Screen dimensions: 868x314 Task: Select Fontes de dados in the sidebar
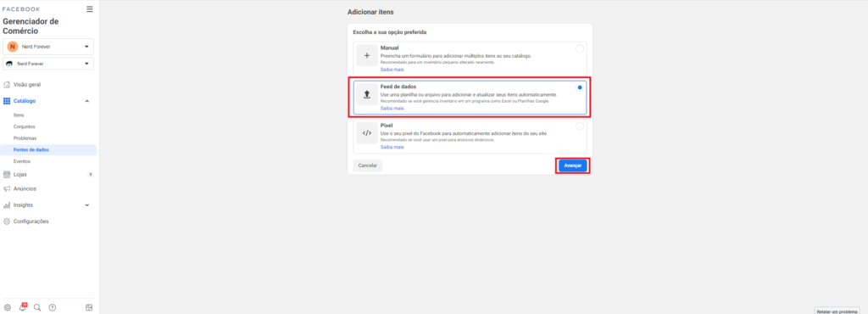click(48, 149)
